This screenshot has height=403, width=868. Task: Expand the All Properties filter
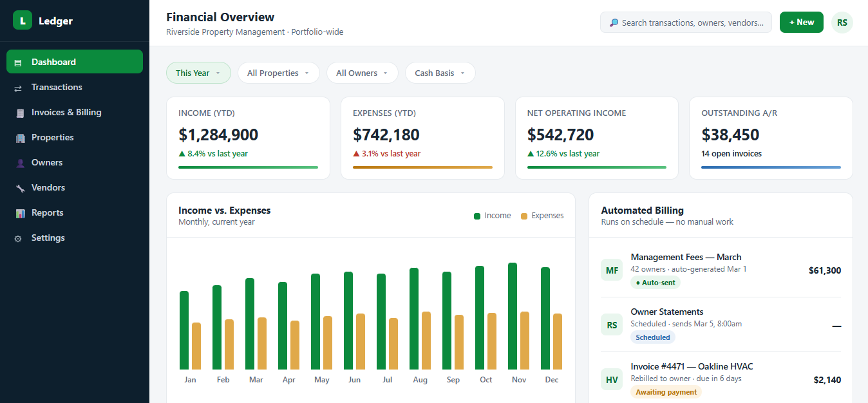pyautogui.click(x=278, y=73)
